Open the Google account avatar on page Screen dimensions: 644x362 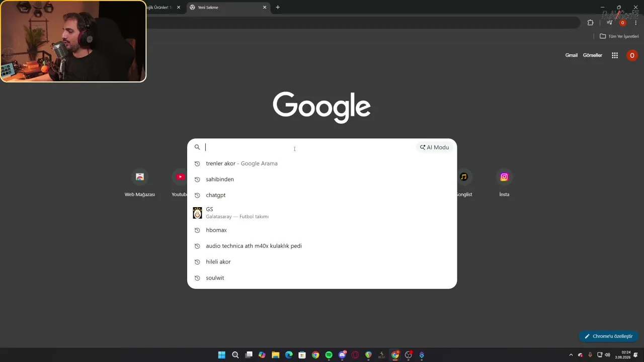point(632,55)
